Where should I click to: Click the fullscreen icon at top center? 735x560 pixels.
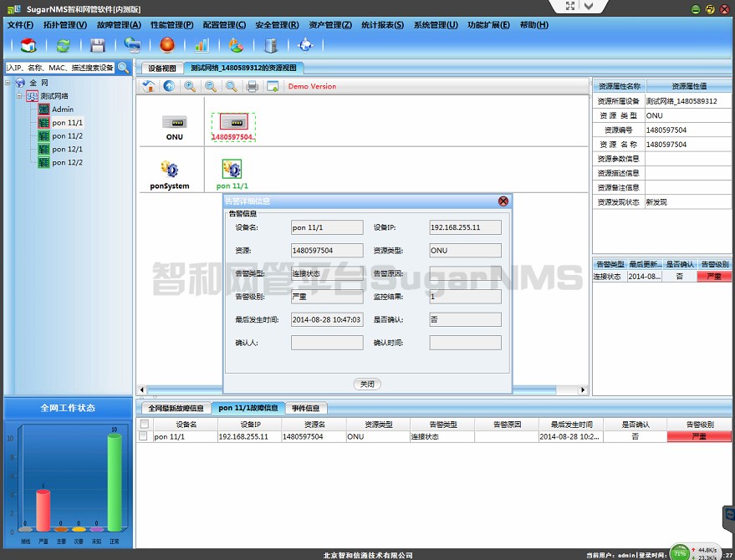point(570,6)
